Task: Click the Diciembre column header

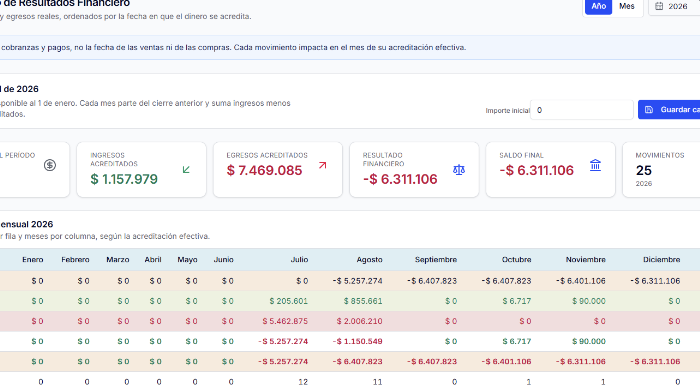Action: tap(661, 259)
